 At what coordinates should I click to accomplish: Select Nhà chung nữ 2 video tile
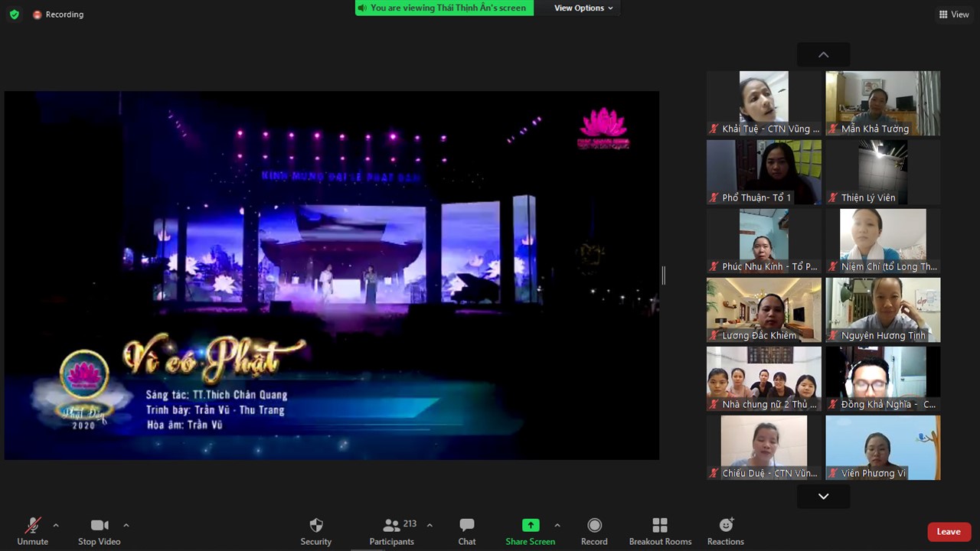point(764,379)
